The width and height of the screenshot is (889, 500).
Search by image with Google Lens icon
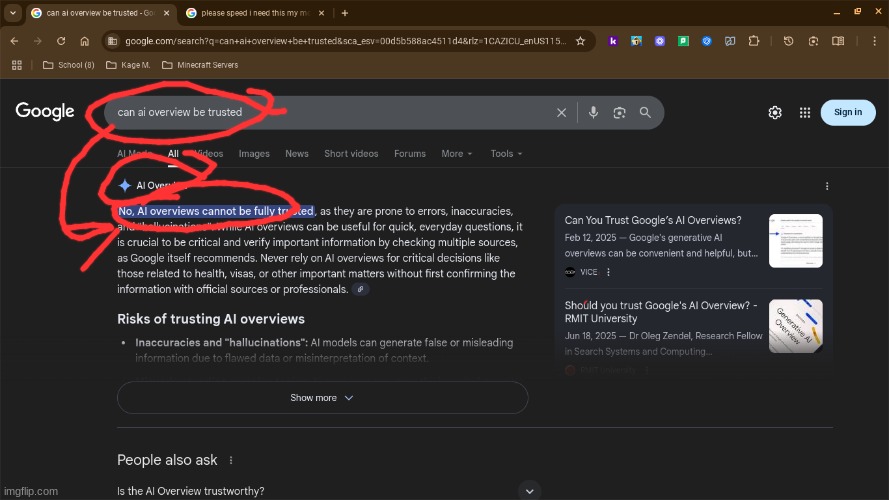619,112
